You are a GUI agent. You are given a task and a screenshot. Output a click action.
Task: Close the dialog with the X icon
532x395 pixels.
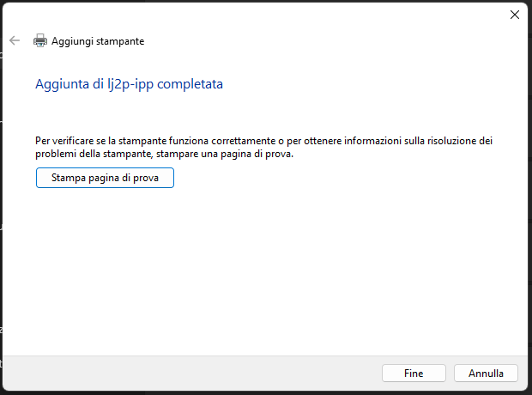click(x=515, y=15)
